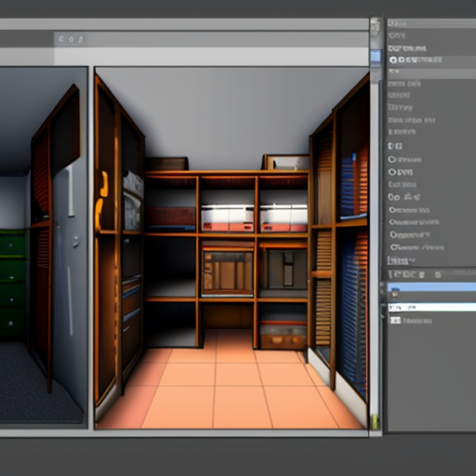Click the toolbar row above the lower list panel
This screenshot has width=476, height=476.
431,274
